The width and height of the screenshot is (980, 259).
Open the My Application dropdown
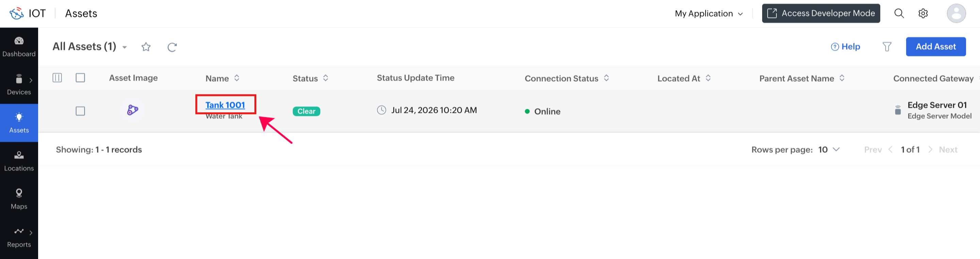tap(709, 13)
